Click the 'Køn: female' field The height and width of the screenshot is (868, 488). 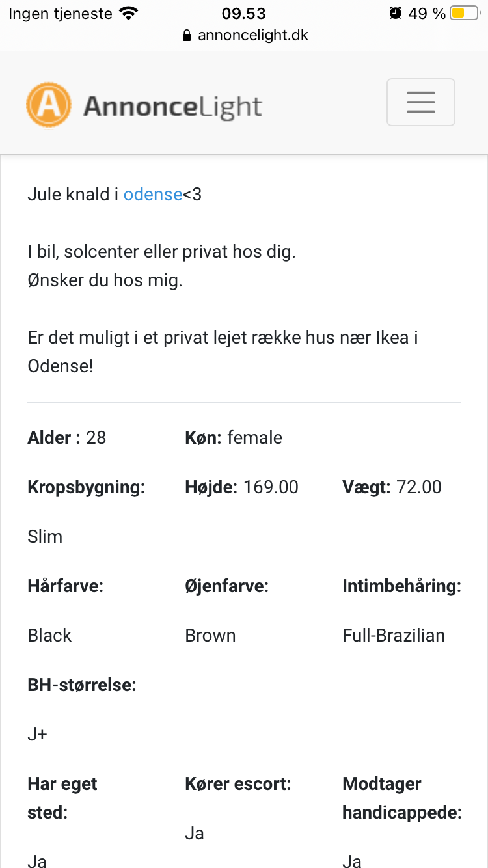[234, 437]
